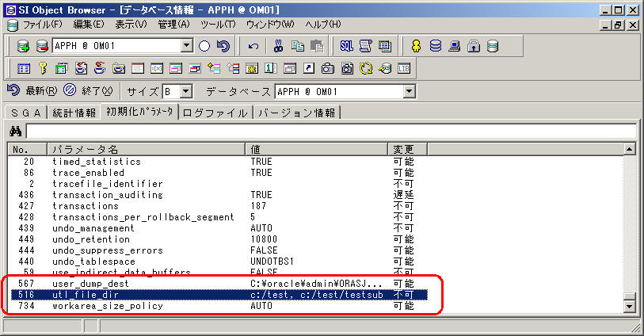Click the 最新(R) refresh button
Image resolution: width=644 pixels, height=336 pixels.
coord(32,91)
